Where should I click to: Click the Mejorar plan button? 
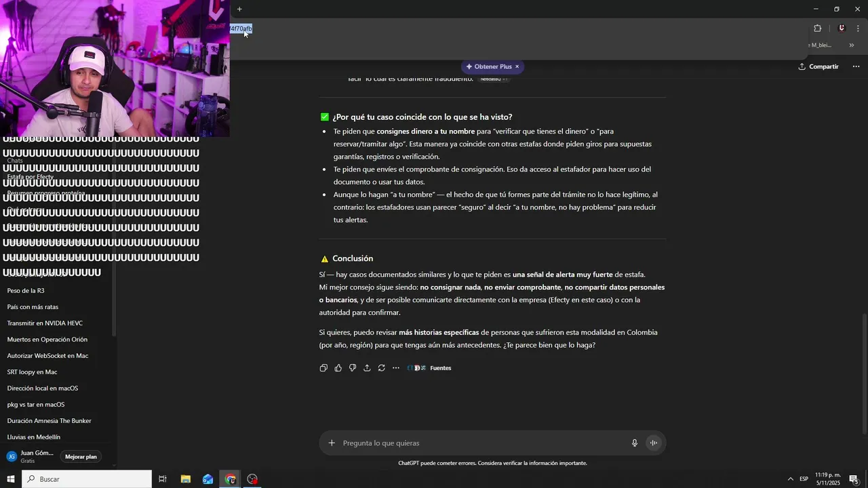coord(81,457)
